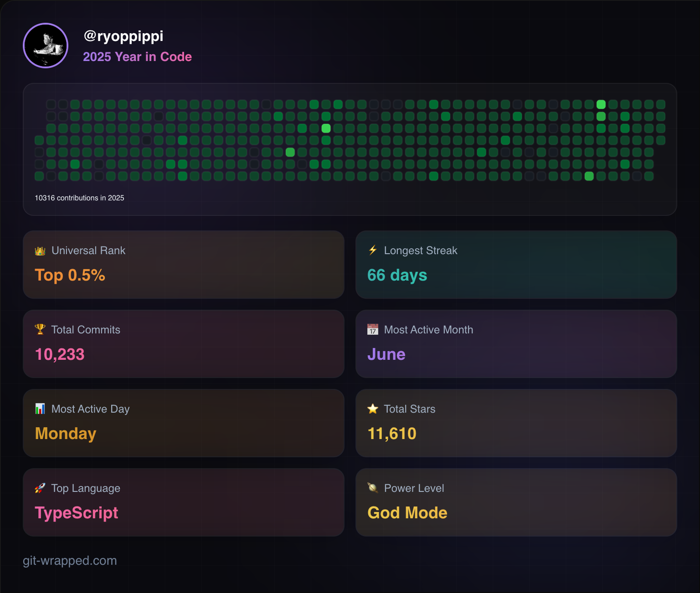Click the @ryoppippi username
Screen dimensions: 700x593
click(123, 36)
